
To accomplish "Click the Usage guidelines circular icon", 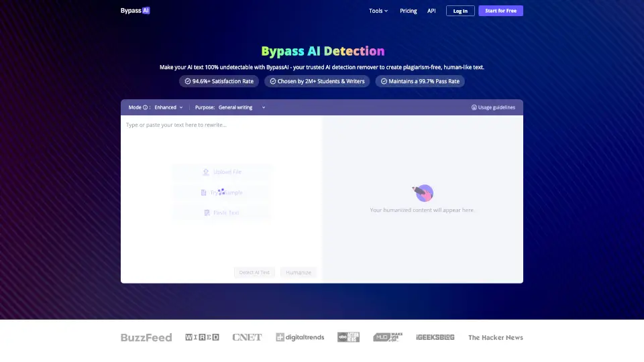I will [x=474, y=107].
